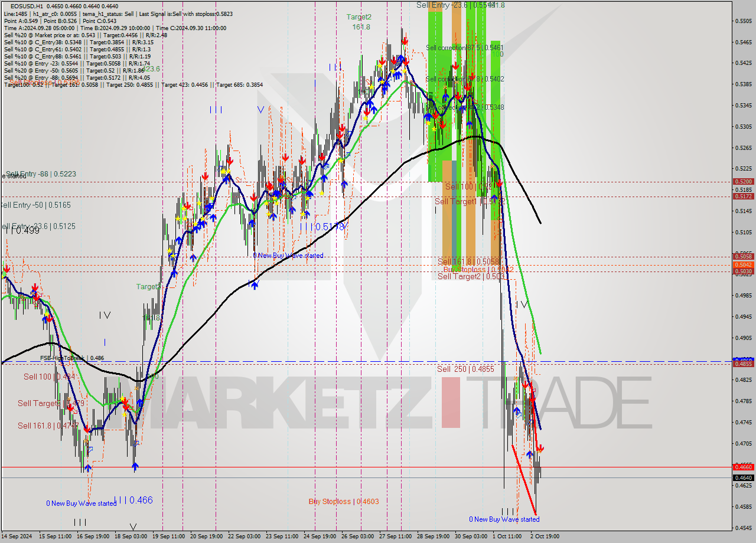
Task: Select 'Sell Target2 | 0.503' label
Action: (x=471, y=276)
